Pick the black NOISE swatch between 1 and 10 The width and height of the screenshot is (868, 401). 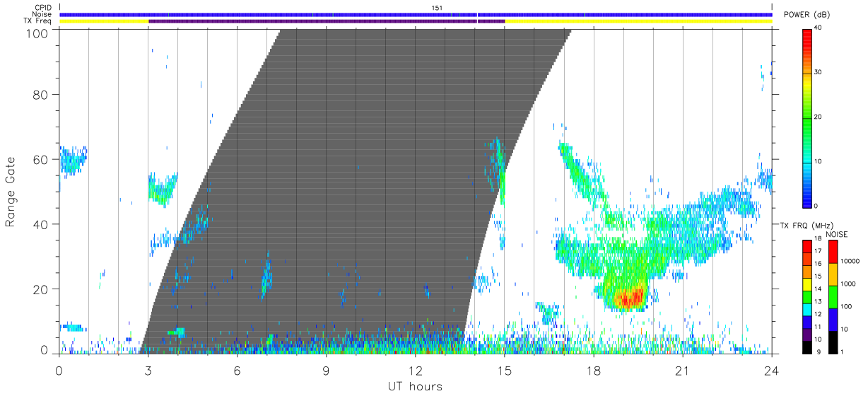tap(833, 341)
